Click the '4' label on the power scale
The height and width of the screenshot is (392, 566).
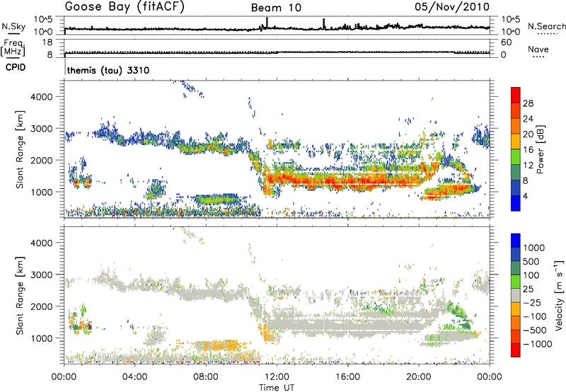coord(525,197)
